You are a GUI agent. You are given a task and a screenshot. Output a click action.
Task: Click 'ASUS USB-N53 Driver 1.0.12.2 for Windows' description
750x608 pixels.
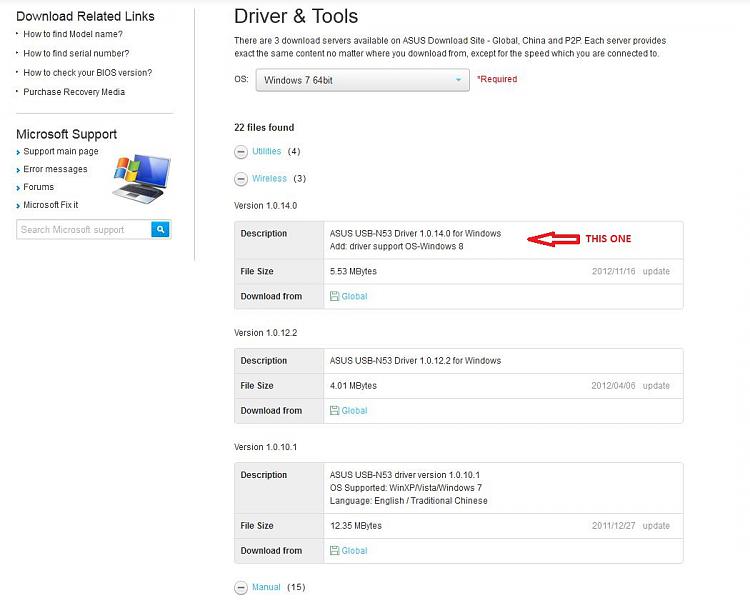point(415,361)
